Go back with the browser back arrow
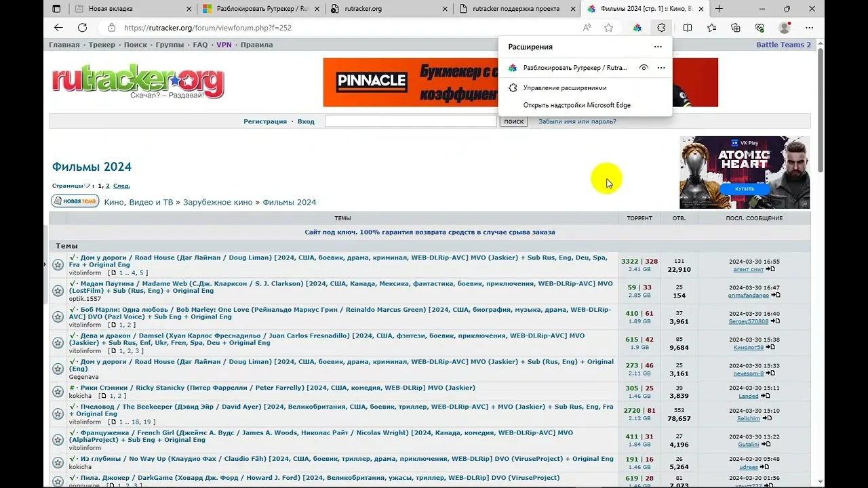This screenshot has width=868, height=488. pyautogui.click(x=58, y=28)
